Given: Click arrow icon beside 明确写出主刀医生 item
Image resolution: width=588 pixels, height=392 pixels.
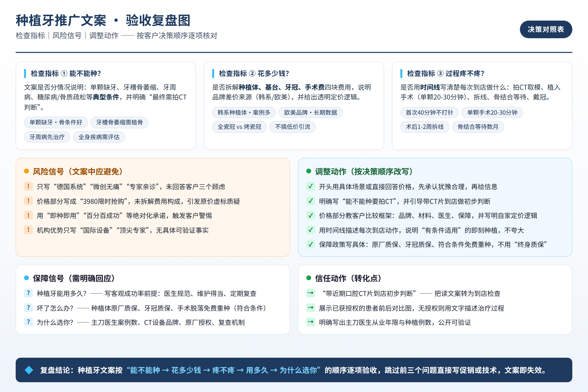Looking at the screenshot, I should 310,322.
